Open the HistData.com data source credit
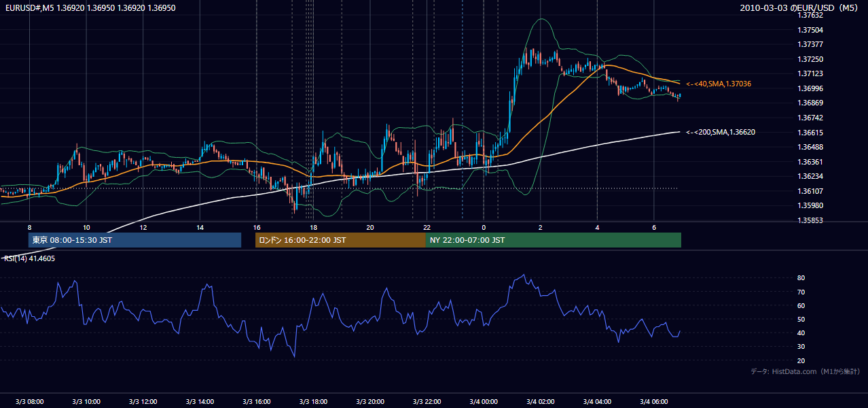This screenshot has height=408, width=868. tap(806, 371)
